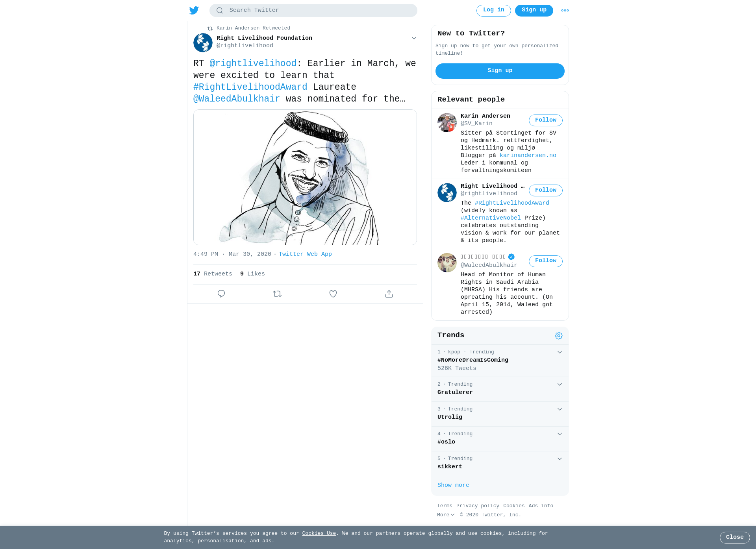The width and height of the screenshot is (756, 549).
Task: Like the tweet with heart icon
Action: click(x=333, y=294)
